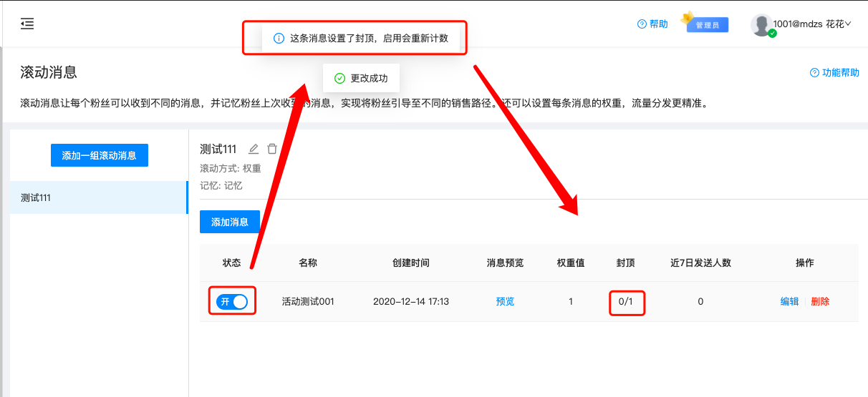Screen dimensions: 868x397
Task: Click the info icon in the 封顶 notice
Action: 279,38
